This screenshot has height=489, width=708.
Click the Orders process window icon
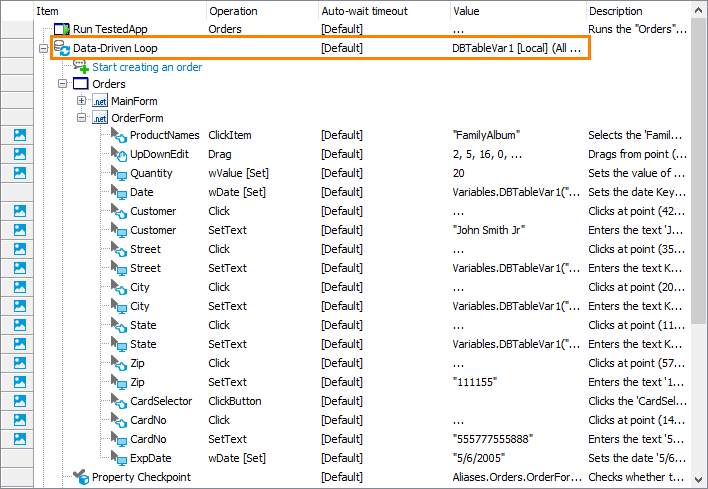click(80, 84)
